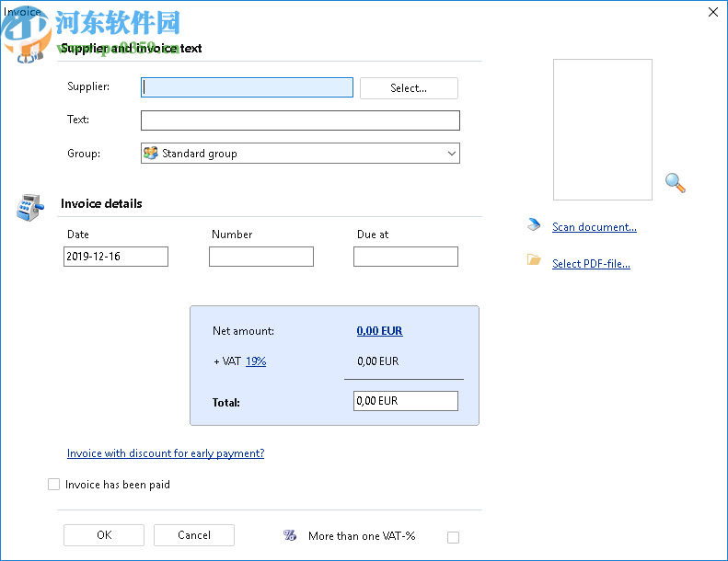This screenshot has height=561, width=728.
Task: Enable the More than one VAT-% checkbox
Action: pyautogui.click(x=453, y=537)
